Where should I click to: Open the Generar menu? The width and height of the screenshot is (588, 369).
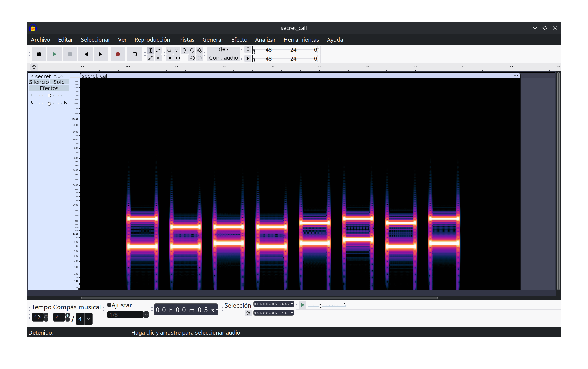[x=213, y=40]
